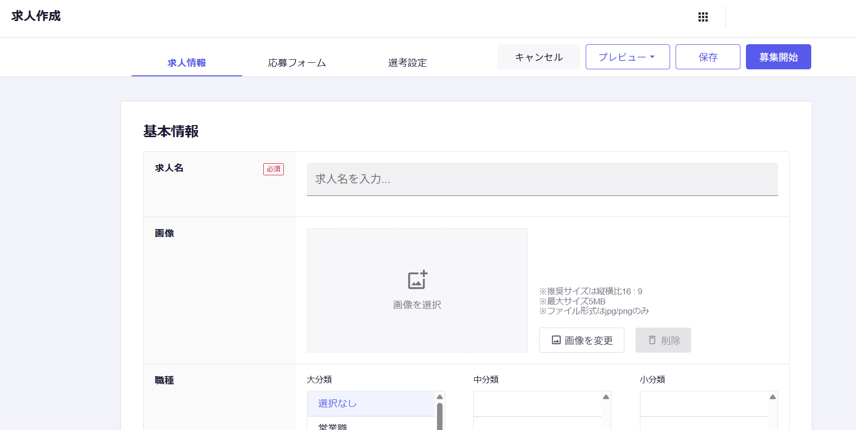This screenshot has width=868, height=430.
Task: Focus the 求人名を入力 text field
Action: point(542,179)
